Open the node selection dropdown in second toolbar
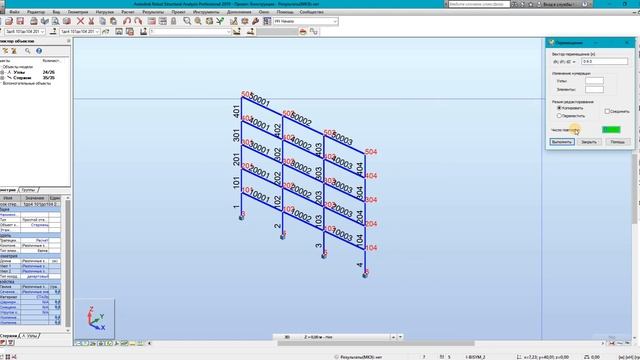640x360 pixels. [42, 31]
